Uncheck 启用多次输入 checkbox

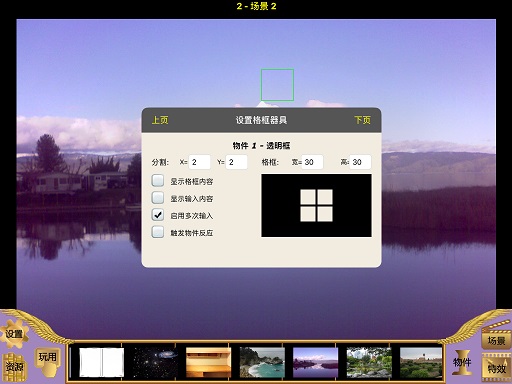point(158,215)
